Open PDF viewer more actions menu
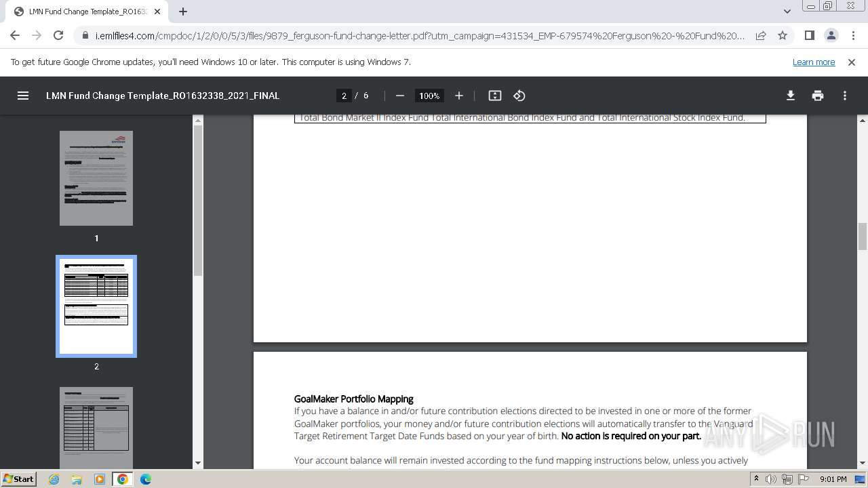This screenshot has width=868, height=488. 845,96
